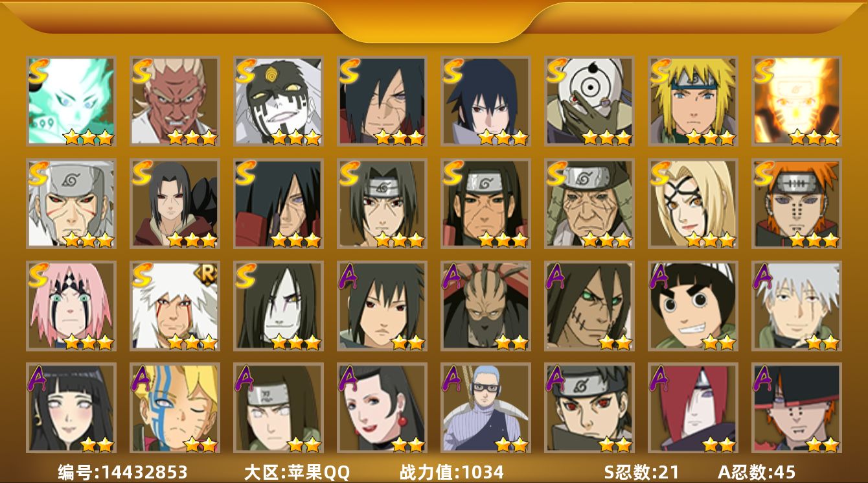
Task: Choose the white-haired ninja with R badge
Action: [175, 306]
